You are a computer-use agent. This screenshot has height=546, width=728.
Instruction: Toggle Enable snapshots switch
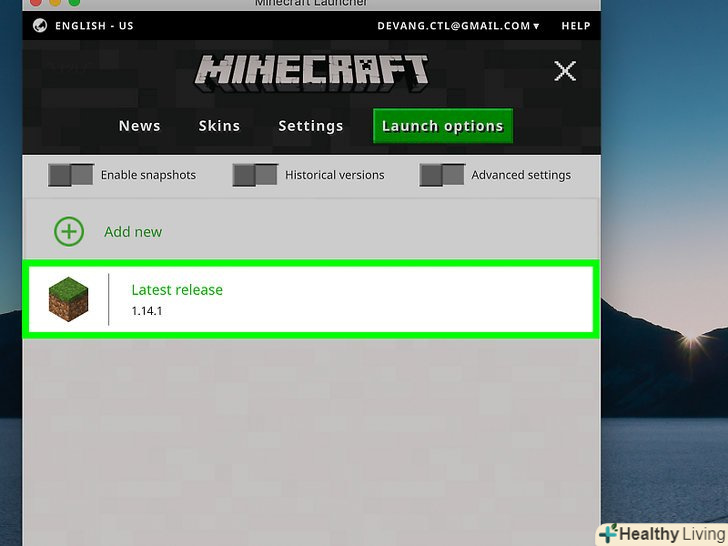point(71,175)
